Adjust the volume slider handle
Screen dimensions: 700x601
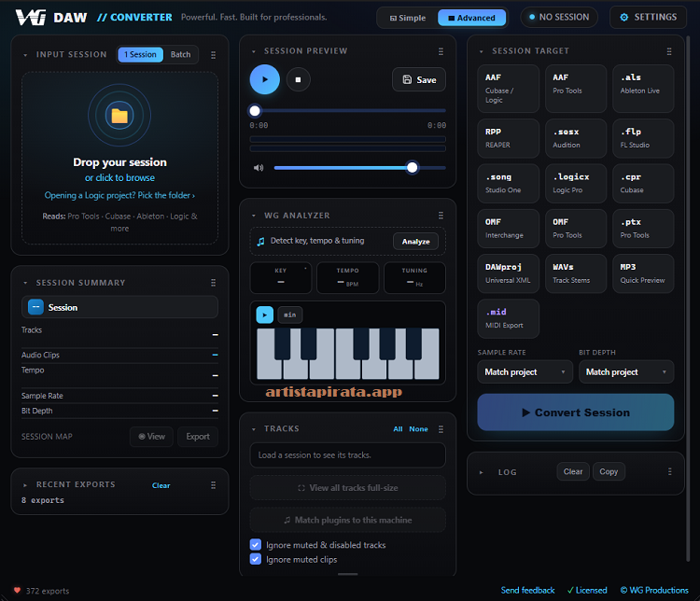coord(412,168)
